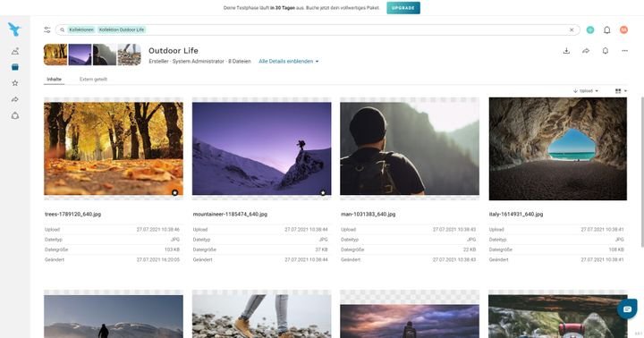Switch to the Extern geteilt tab

(x=93, y=80)
